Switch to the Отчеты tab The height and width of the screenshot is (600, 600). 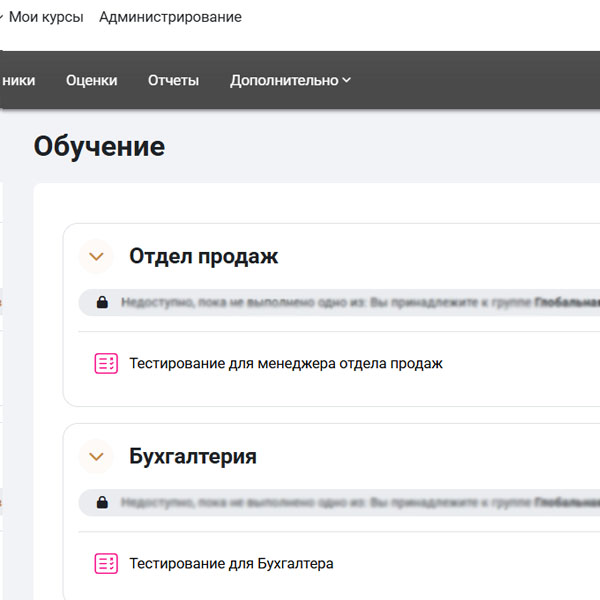(173, 80)
